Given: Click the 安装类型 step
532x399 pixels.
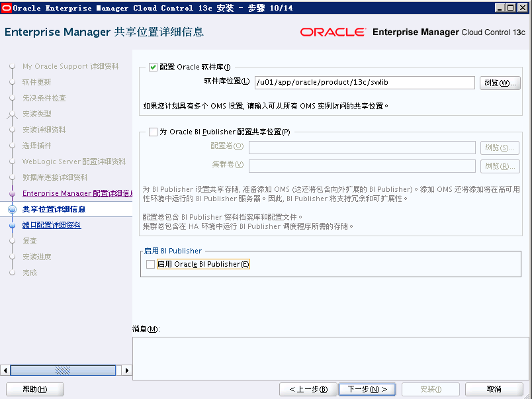Looking at the screenshot, I should 36,114.
